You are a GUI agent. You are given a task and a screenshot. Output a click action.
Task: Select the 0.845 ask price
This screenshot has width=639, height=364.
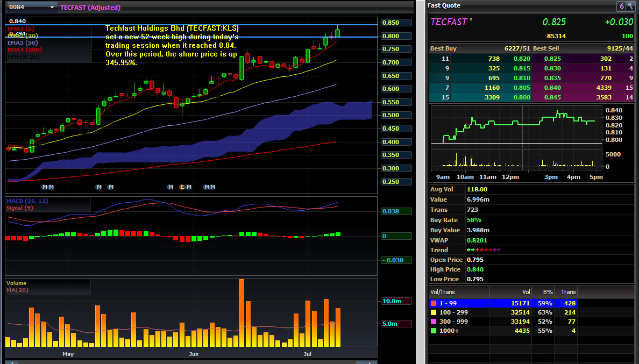[x=552, y=97]
